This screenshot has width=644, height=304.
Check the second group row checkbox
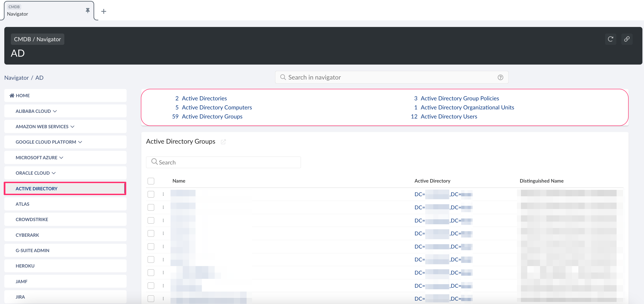tap(151, 207)
